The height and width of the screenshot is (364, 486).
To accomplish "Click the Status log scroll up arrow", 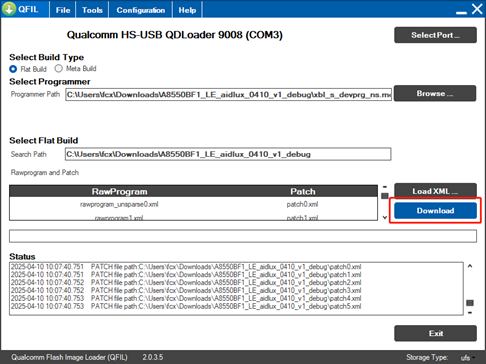I will 470,266.
